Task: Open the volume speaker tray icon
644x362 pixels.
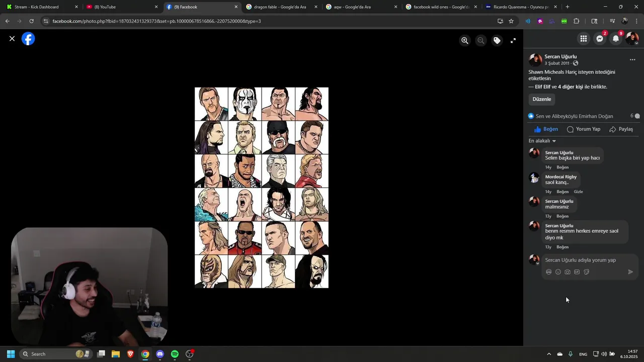Action: pos(604,354)
